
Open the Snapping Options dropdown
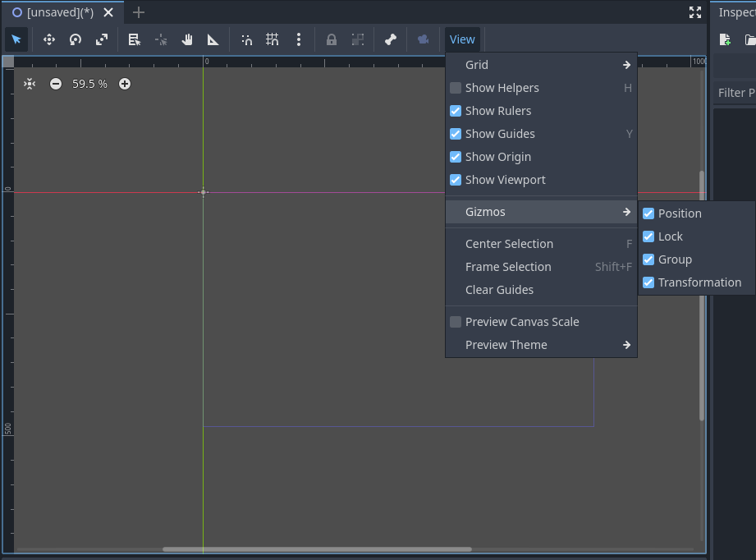pyautogui.click(x=298, y=39)
